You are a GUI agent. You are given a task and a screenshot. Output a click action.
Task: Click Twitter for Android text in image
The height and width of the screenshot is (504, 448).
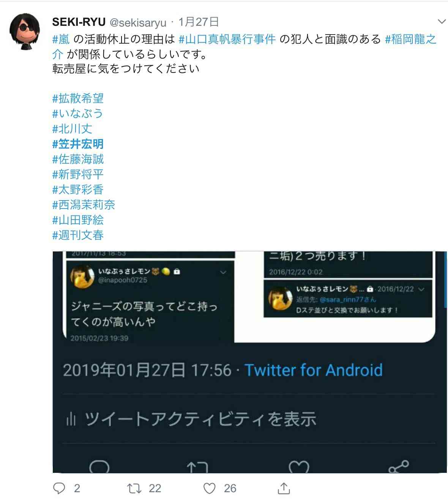pos(313,370)
